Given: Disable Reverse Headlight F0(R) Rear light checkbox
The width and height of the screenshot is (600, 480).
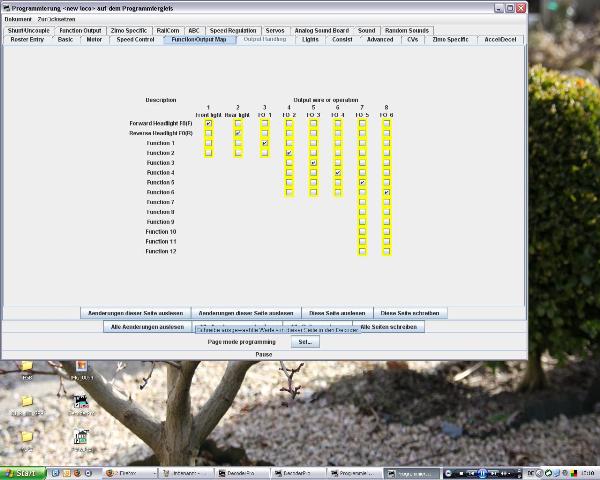Looking at the screenshot, I should tap(238, 133).
